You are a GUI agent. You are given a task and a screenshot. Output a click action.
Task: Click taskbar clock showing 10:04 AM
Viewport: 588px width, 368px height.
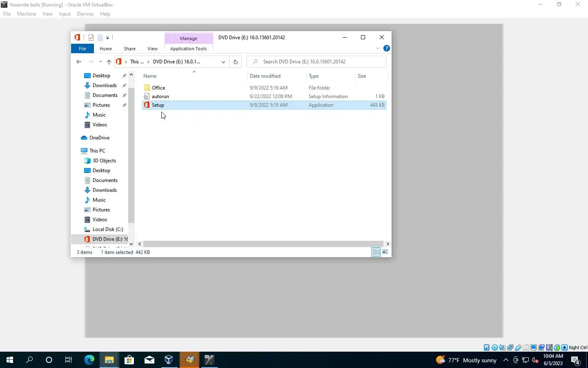(553, 360)
